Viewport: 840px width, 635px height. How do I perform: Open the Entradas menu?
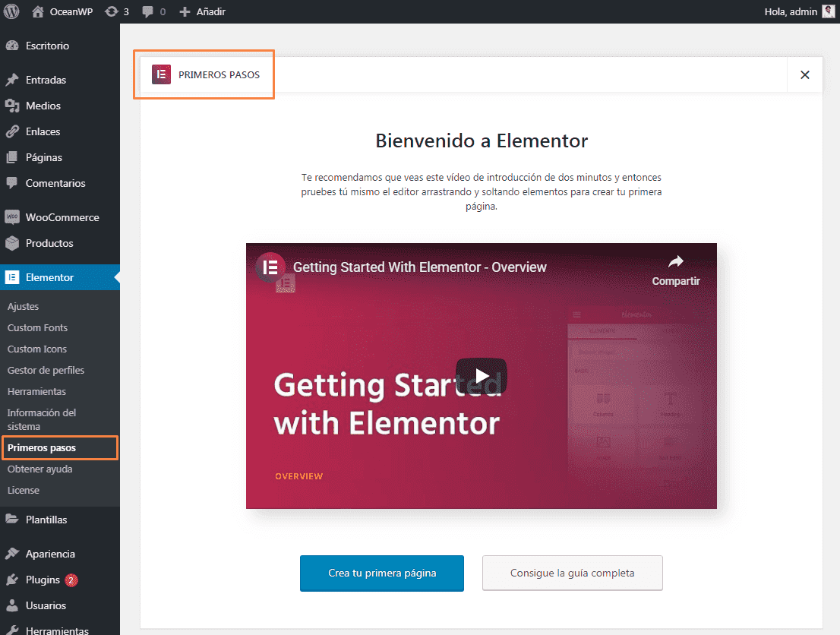[x=46, y=80]
